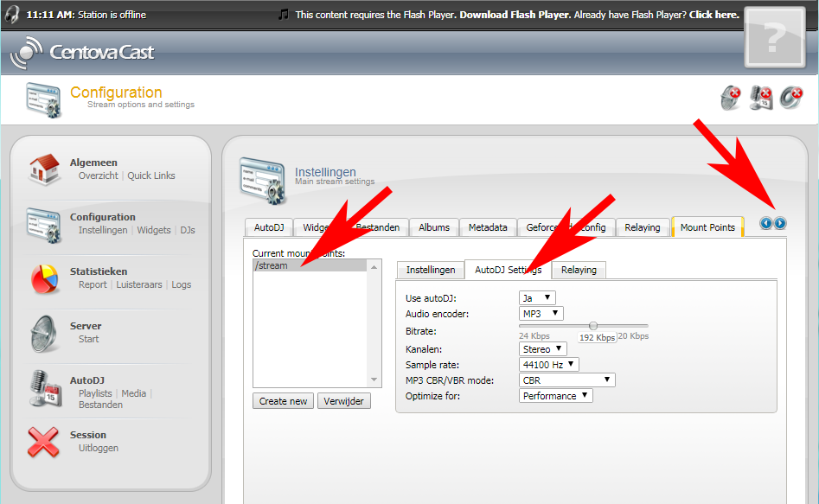Click scroll up arrow in mount list

point(374,267)
